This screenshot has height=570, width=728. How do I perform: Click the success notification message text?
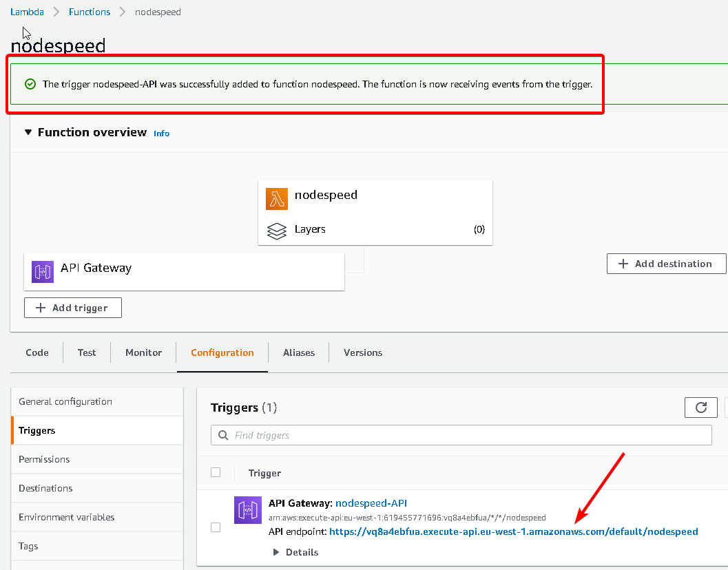[318, 84]
